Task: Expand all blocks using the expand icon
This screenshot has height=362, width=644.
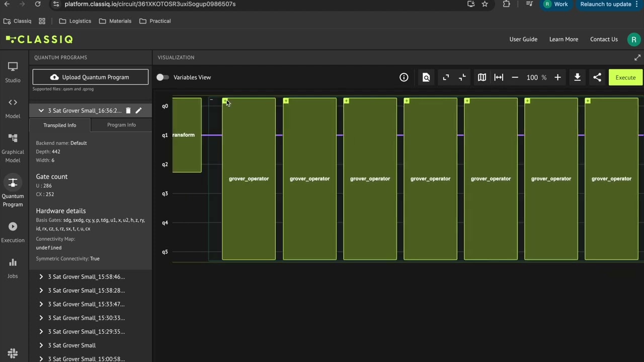Action: pos(446,77)
